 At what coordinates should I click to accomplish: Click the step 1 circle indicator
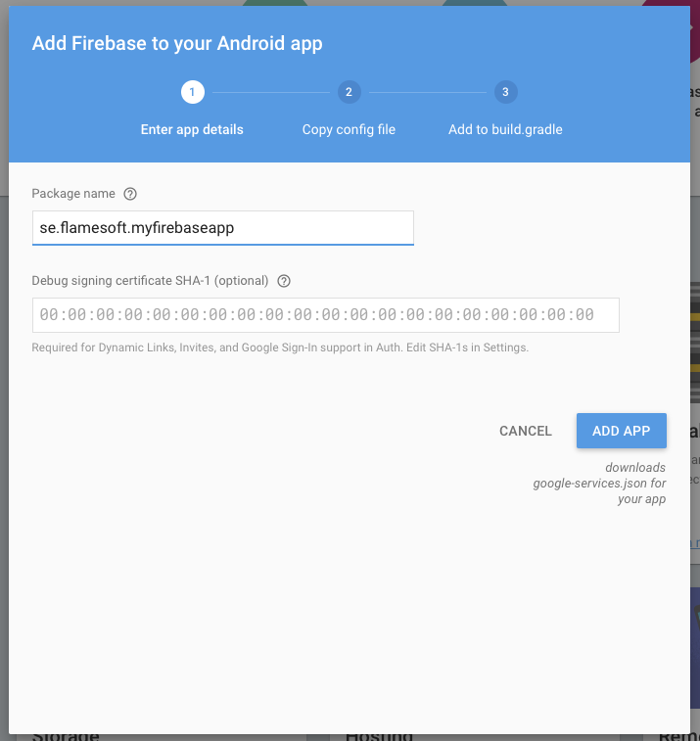point(192,92)
